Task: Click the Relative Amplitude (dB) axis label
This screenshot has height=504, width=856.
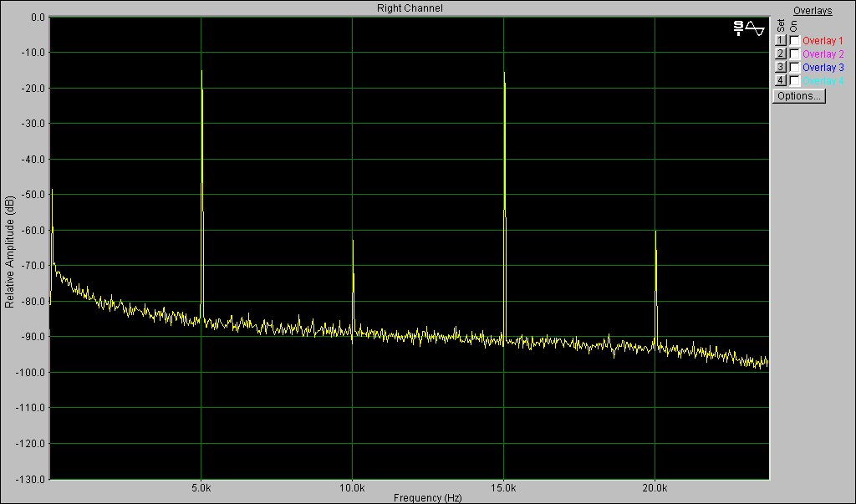Action: 9,252
